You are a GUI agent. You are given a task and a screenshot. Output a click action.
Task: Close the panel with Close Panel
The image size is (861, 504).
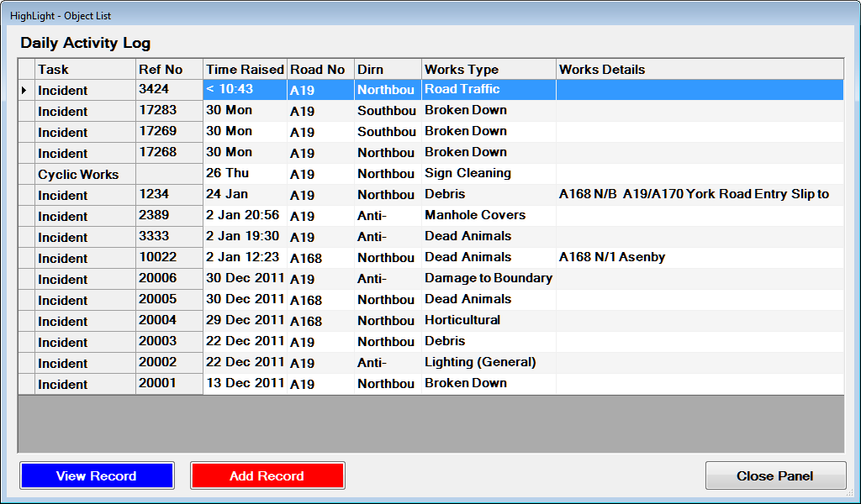point(775,475)
